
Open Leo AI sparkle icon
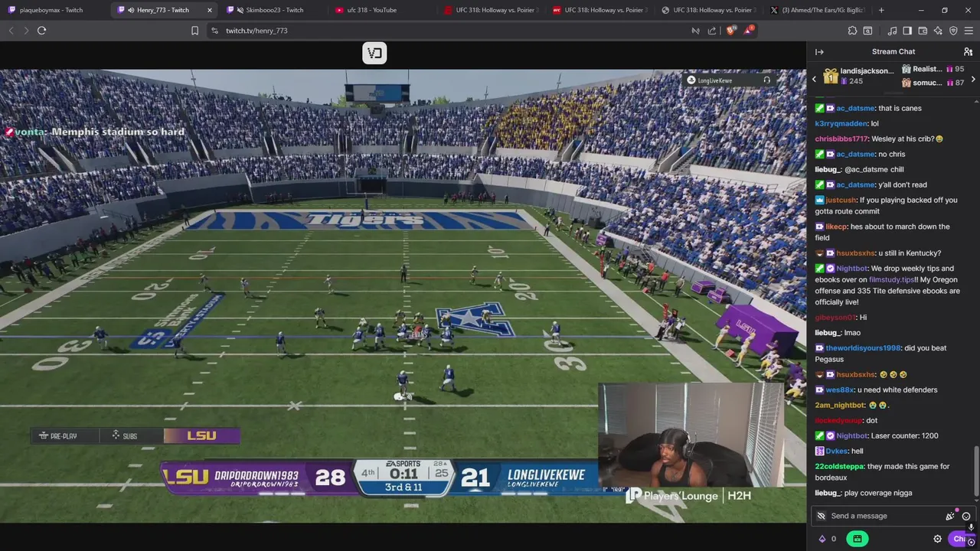[938, 31]
